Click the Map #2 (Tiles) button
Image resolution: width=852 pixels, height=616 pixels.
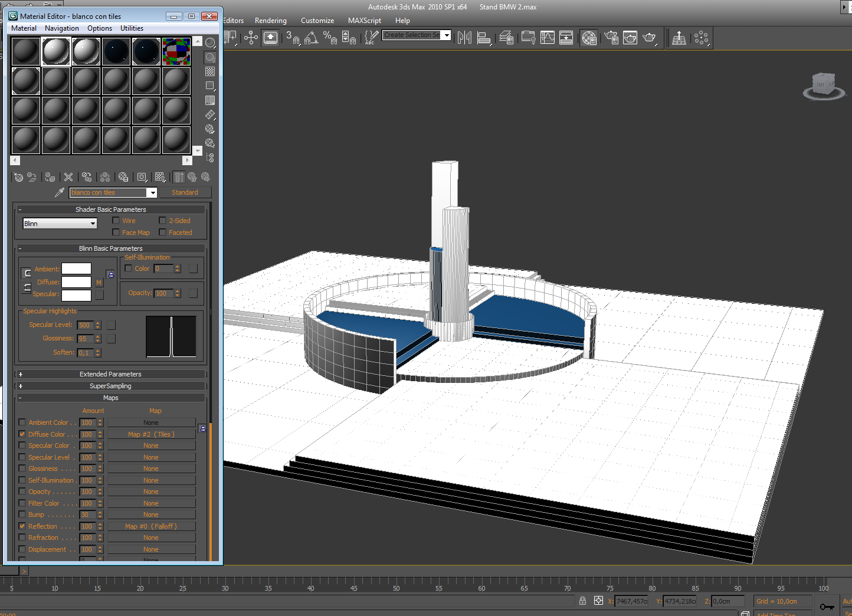[151, 434]
